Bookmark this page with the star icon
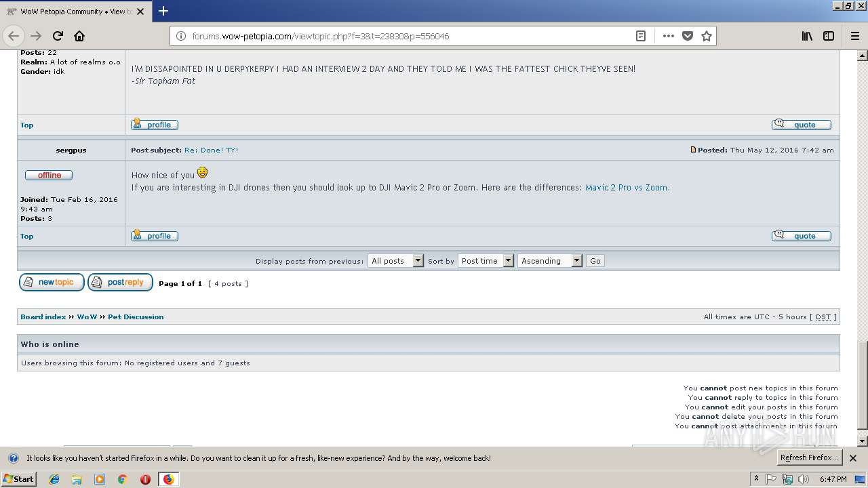 tap(707, 36)
